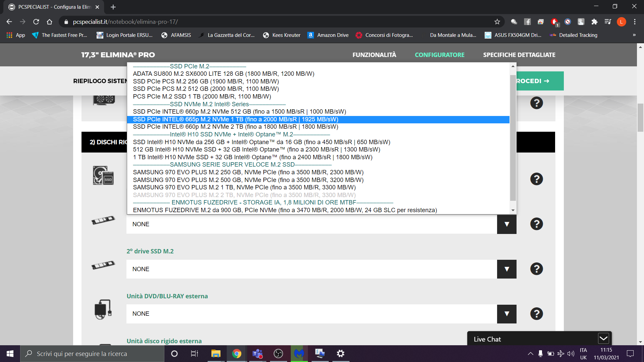Open the first M.2 drive dropdown arrow
The width and height of the screenshot is (644, 362).
(506, 224)
